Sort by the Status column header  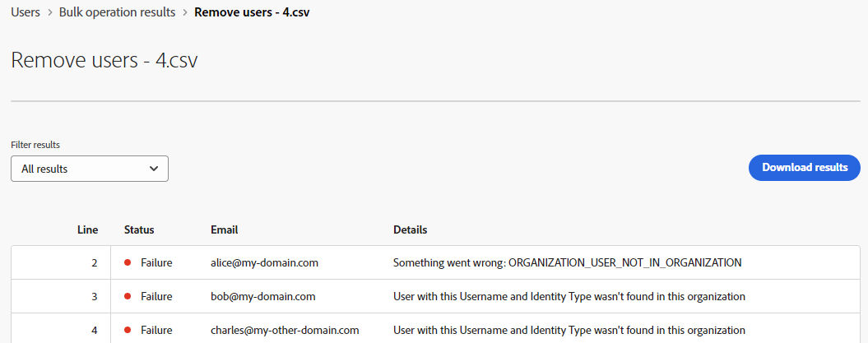tap(139, 229)
